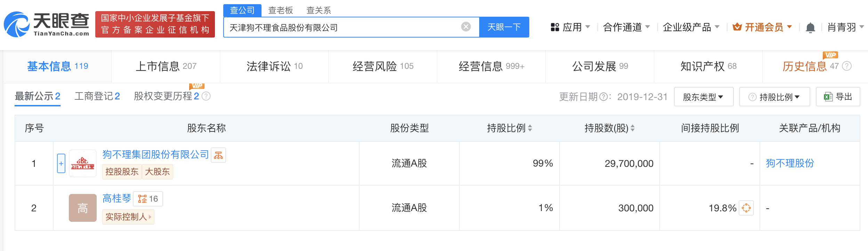Open the 肖青羽 user menu
The height and width of the screenshot is (251, 868).
click(846, 27)
